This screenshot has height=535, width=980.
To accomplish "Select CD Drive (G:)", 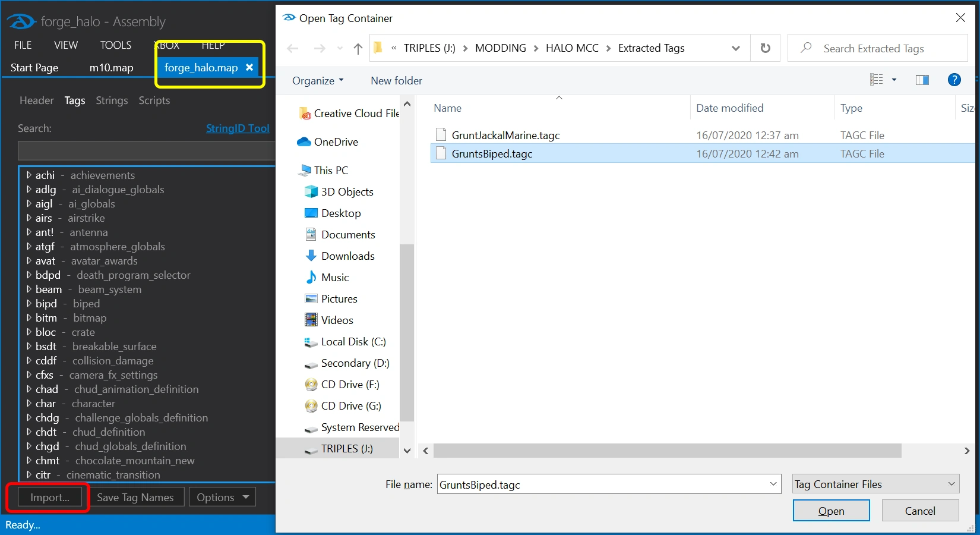I will tap(343, 405).
